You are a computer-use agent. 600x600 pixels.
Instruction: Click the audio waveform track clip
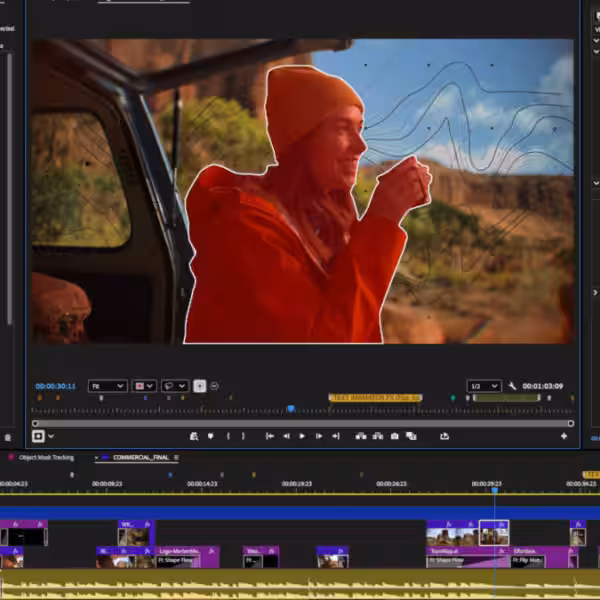coord(300,584)
